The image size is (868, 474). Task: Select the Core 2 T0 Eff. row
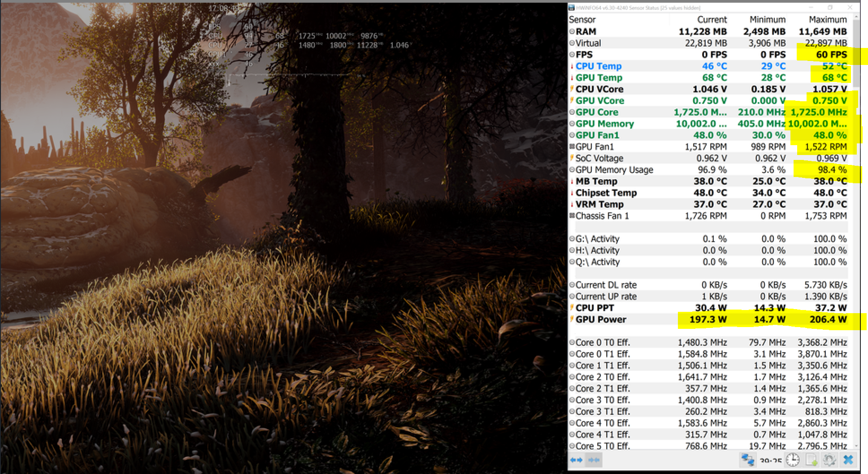click(x=708, y=377)
